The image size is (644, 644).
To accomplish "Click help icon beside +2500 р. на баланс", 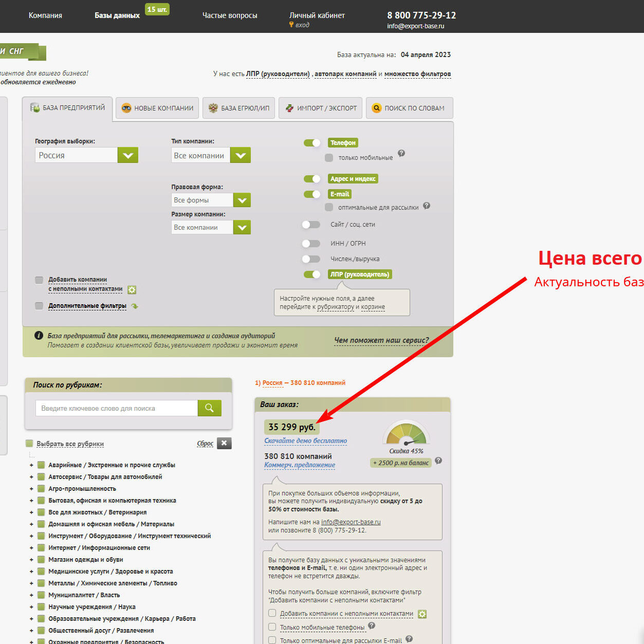I will tap(438, 461).
